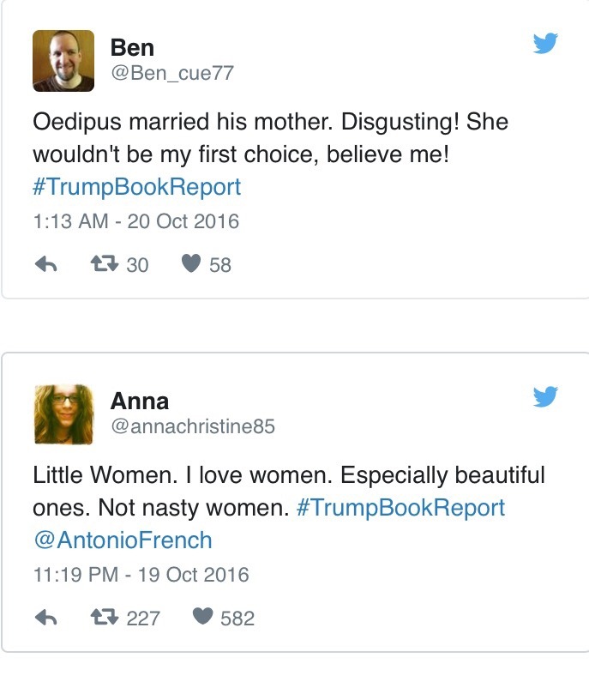Reply to Ben's Oedipus tweet

tap(45, 265)
